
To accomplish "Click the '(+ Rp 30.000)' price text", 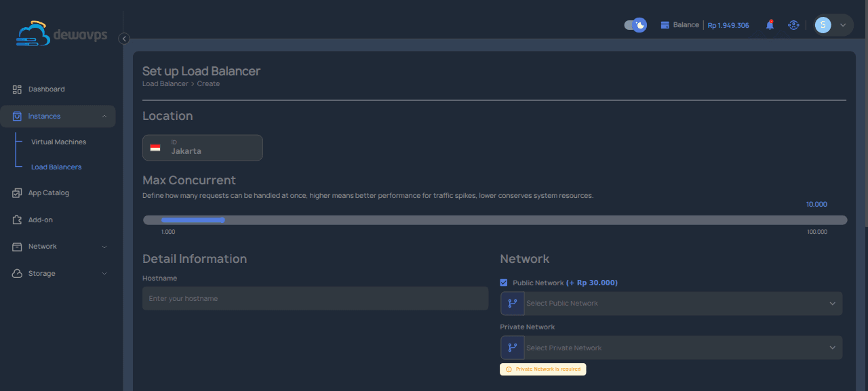I will click(592, 283).
